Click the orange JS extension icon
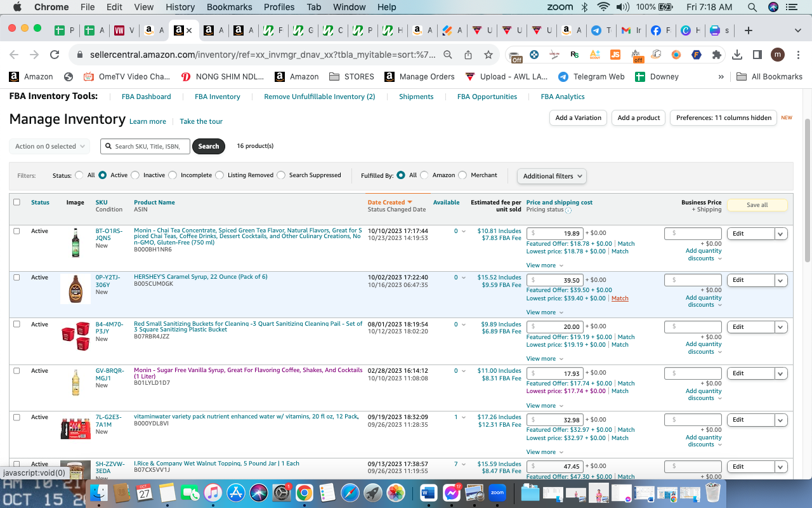Image resolution: width=812 pixels, height=508 pixels. 615,55
